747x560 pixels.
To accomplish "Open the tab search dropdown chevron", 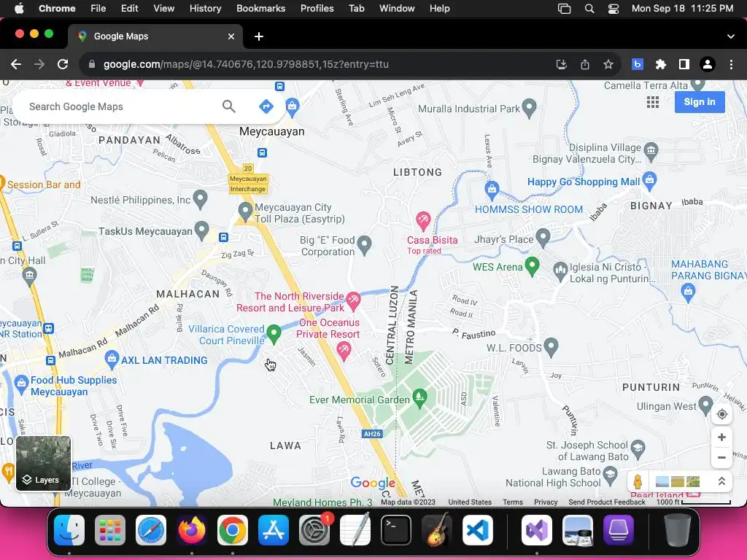I will 731,36.
